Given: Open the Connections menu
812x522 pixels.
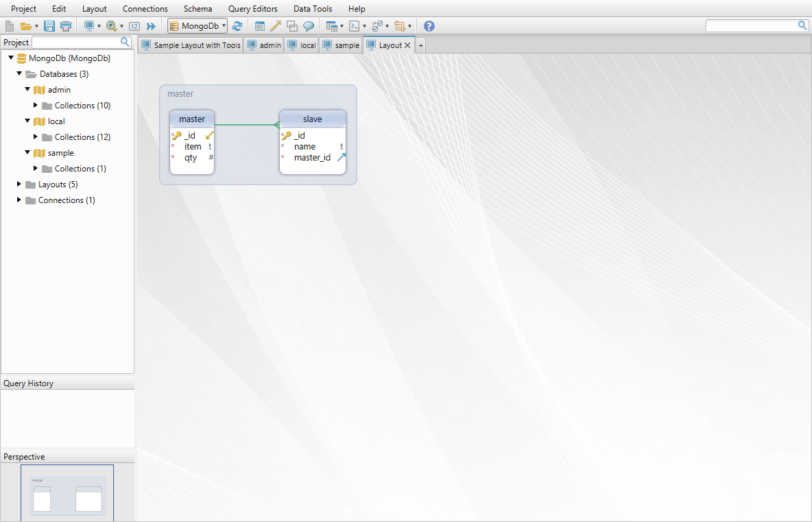Looking at the screenshot, I should 145,9.
